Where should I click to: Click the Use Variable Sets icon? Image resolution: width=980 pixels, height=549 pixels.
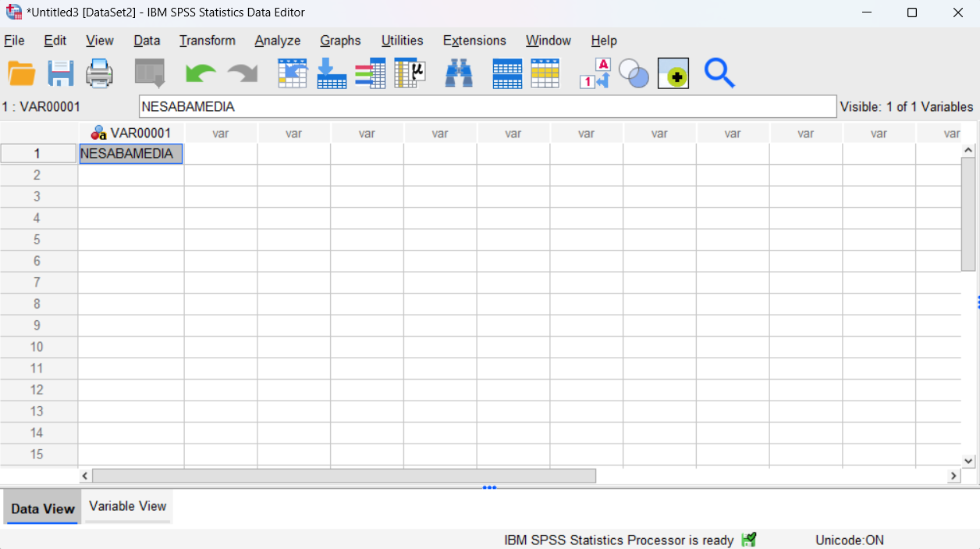tap(634, 73)
